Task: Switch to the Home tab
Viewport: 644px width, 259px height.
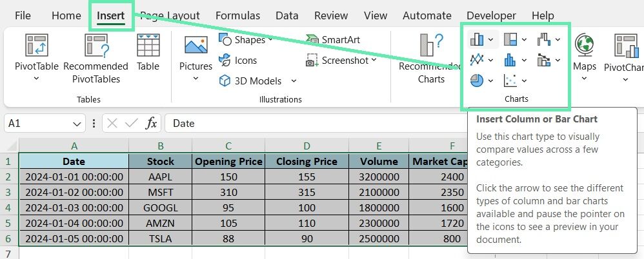Action: 66,15
